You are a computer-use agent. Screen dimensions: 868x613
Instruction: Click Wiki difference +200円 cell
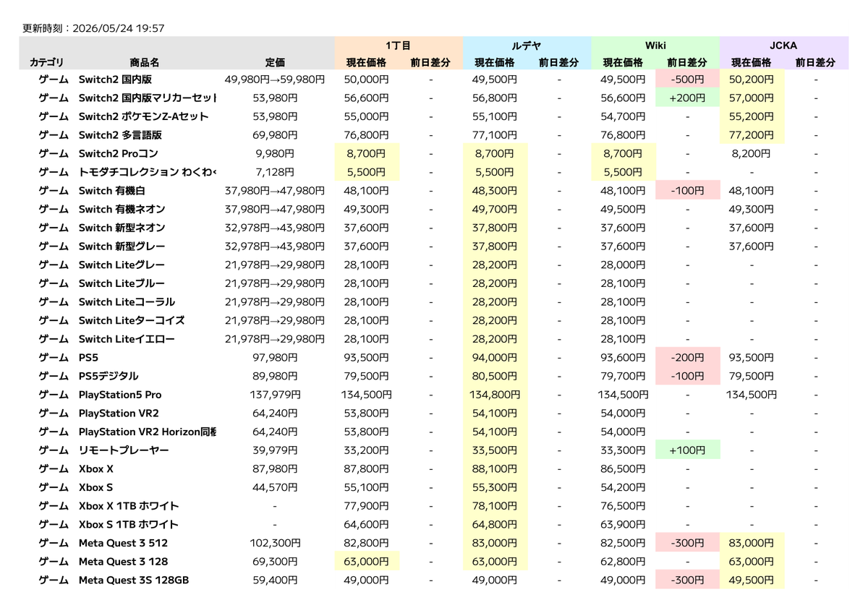coord(688,98)
